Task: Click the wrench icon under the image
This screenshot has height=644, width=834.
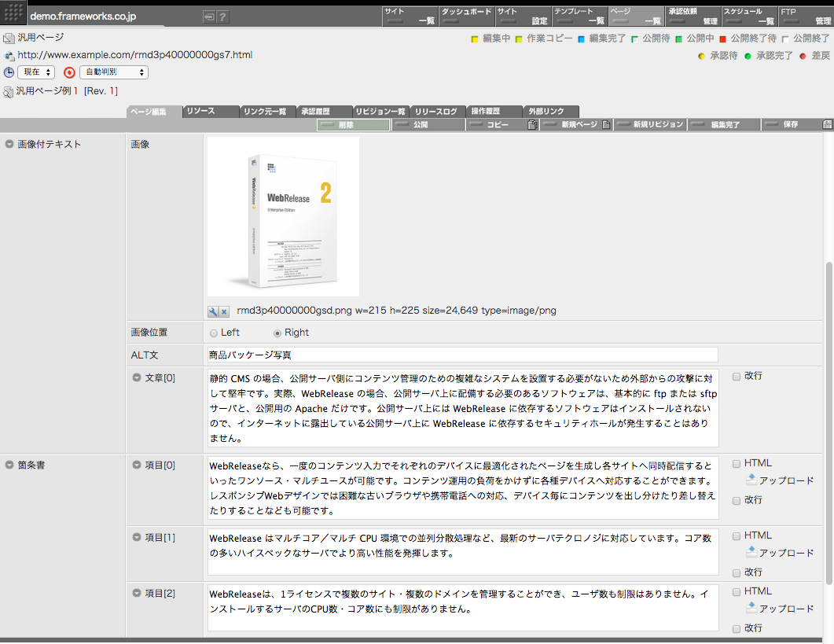Action: [x=213, y=312]
